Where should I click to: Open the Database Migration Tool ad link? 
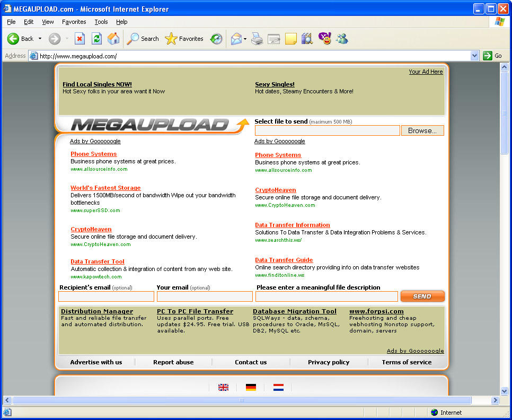pyautogui.click(x=295, y=311)
